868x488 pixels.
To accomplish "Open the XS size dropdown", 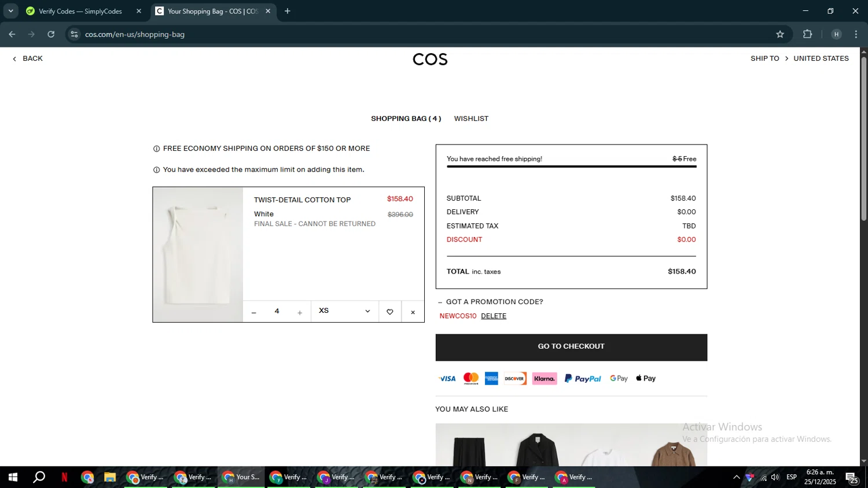I will point(345,311).
